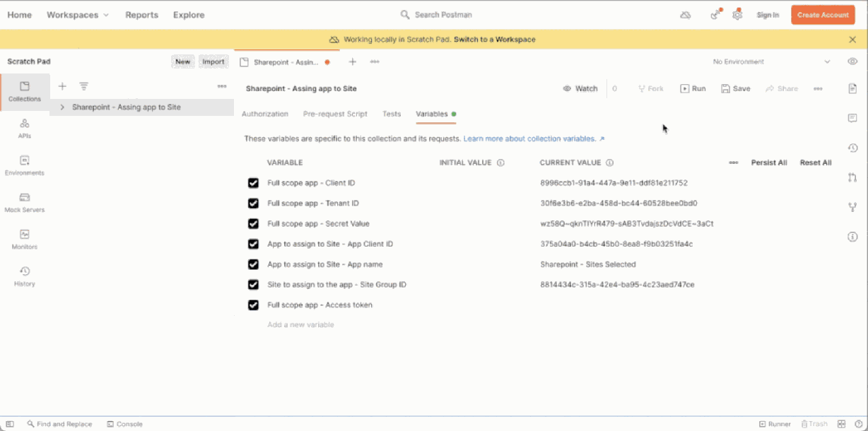The image size is (868, 431).
Task: Go to Home in top navigation
Action: click(x=19, y=15)
